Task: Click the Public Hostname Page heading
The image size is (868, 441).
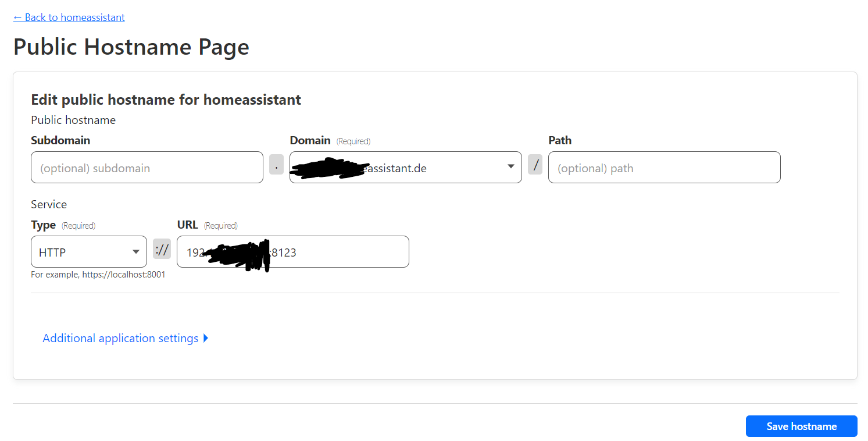Action: pyautogui.click(x=131, y=47)
